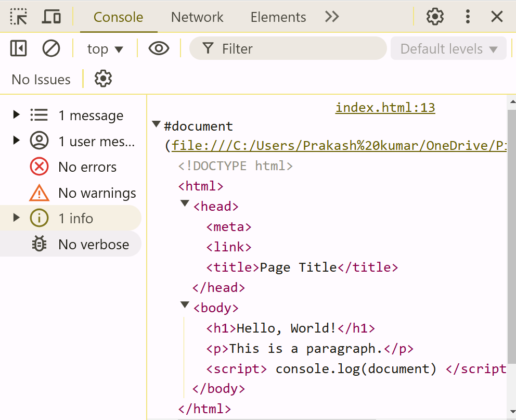
Task: Expand the 1 message group
Action: 16,114
